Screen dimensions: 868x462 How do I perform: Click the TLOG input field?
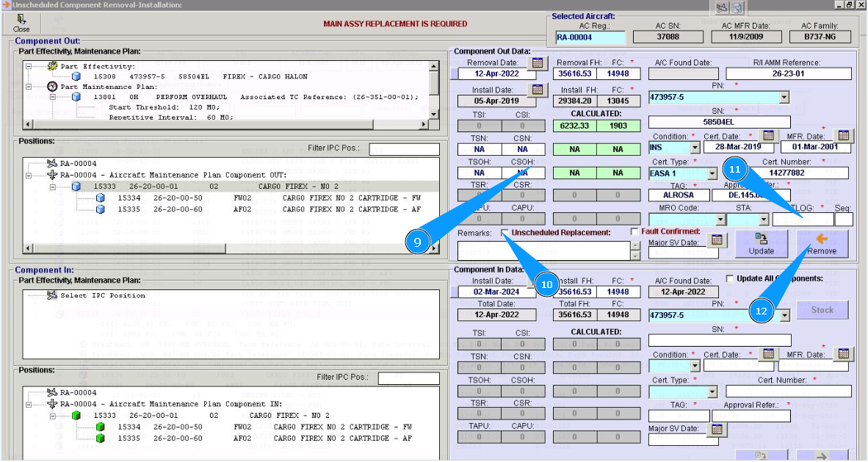point(802,219)
